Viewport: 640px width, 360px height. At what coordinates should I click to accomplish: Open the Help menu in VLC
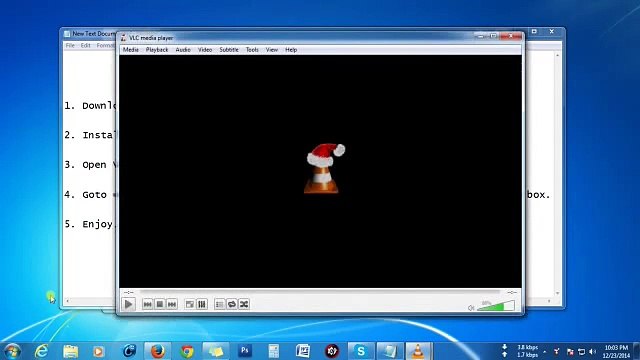[291, 50]
